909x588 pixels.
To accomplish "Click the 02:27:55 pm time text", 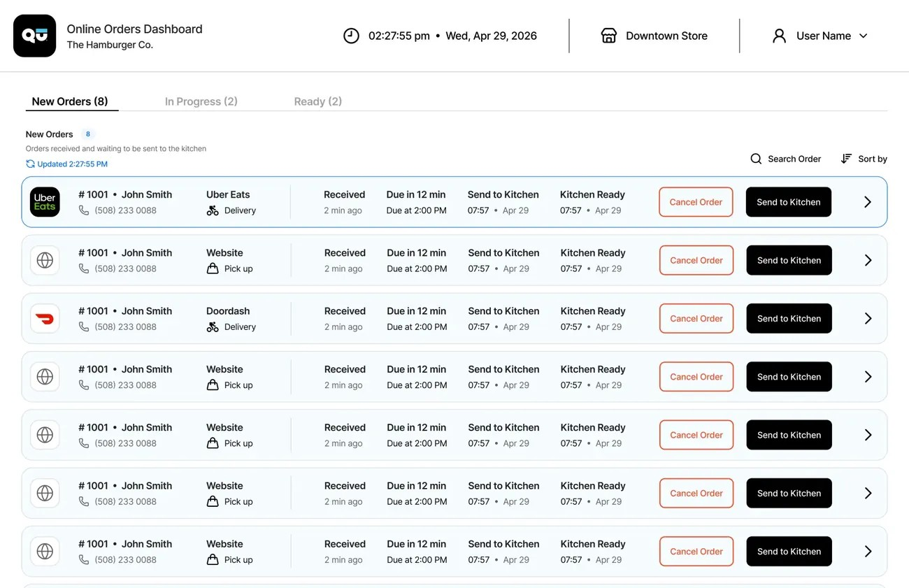I will click(x=399, y=36).
